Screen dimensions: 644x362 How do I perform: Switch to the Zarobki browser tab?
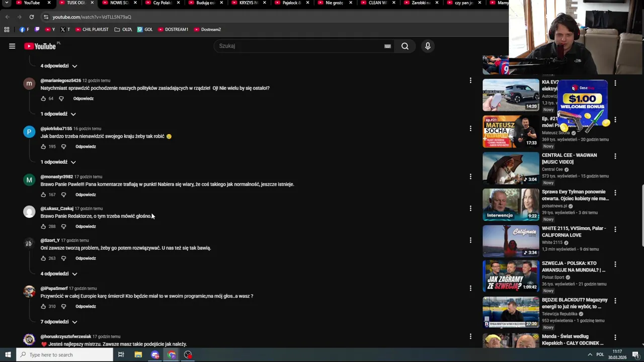tap(422, 3)
